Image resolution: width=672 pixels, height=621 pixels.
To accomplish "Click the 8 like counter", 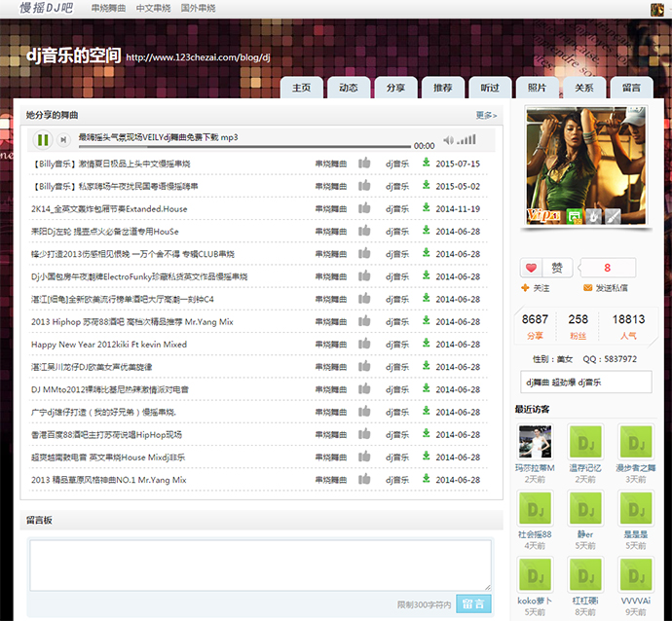I will [608, 268].
